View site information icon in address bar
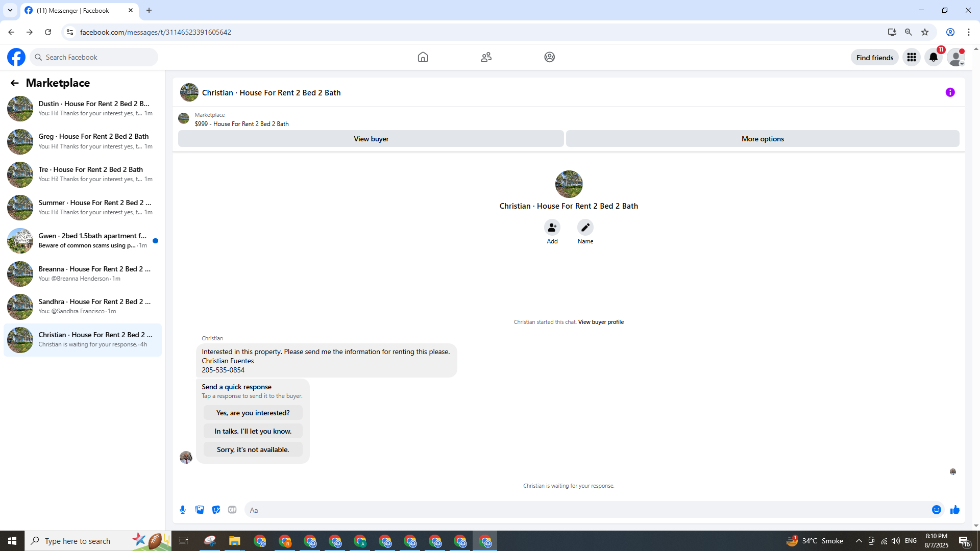 70,32
